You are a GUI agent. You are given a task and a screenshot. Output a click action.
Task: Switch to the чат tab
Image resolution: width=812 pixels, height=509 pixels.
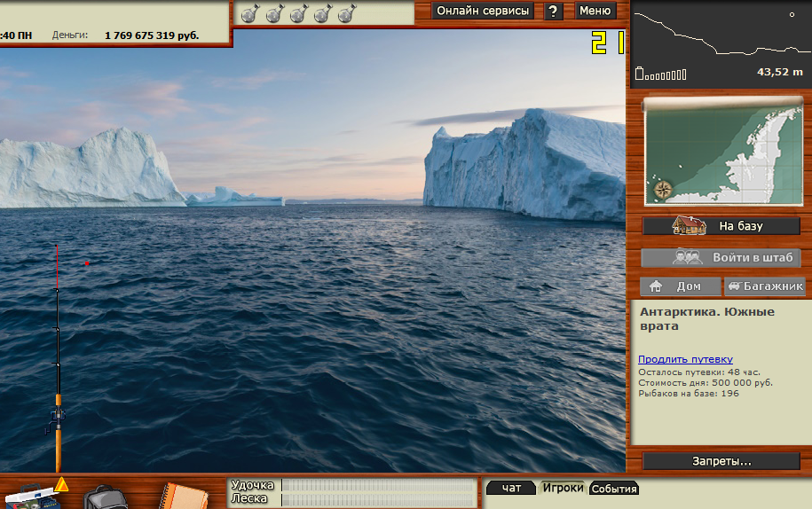coord(511,488)
